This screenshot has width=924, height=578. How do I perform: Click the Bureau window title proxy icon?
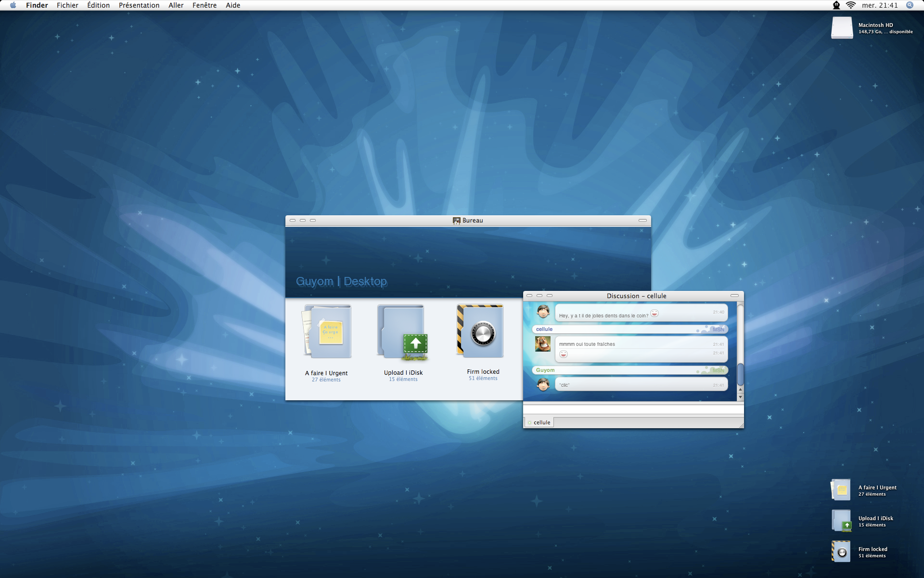tap(456, 221)
